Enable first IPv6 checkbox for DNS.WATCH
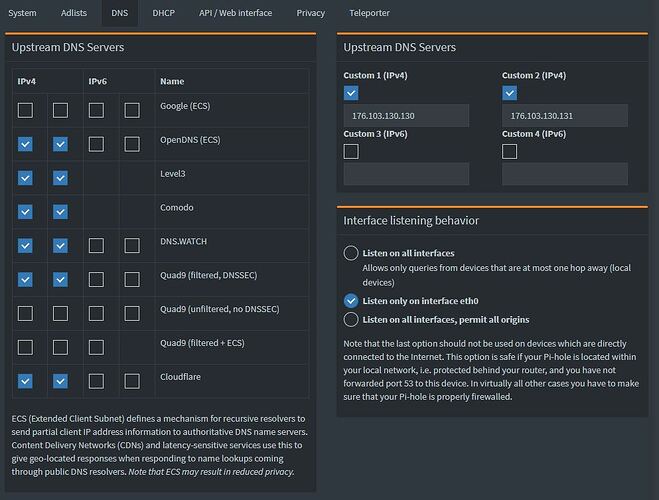The height and width of the screenshot is (500, 659). point(96,246)
